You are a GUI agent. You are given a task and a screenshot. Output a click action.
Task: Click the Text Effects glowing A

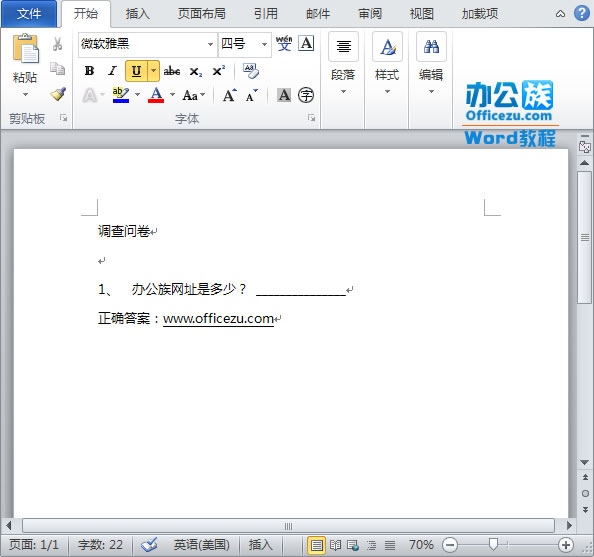tap(90, 95)
